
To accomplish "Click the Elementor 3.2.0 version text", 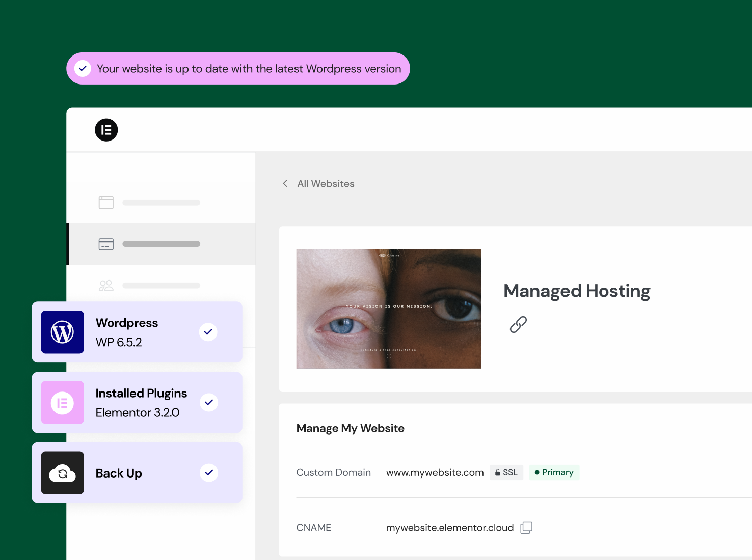I will [x=138, y=412].
